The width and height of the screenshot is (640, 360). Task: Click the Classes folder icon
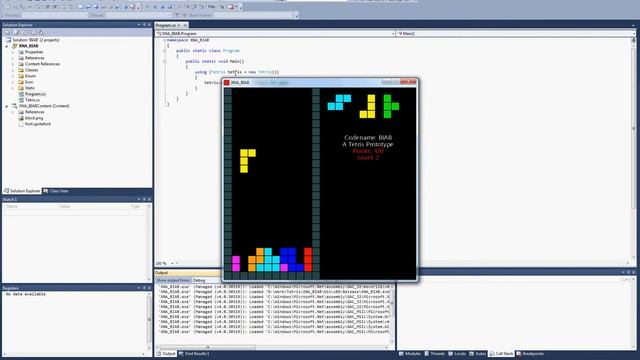click(x=21, y=70)
